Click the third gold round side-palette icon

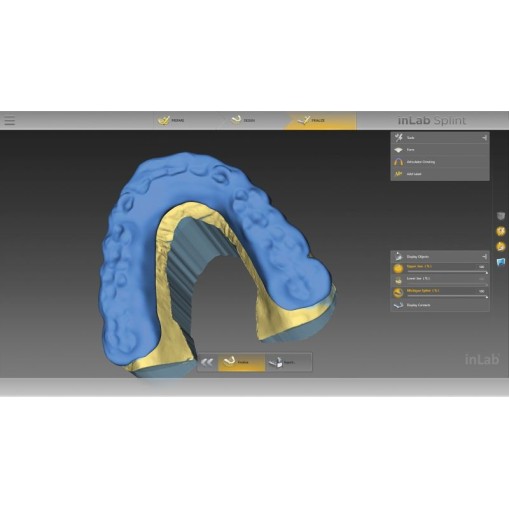point(501,247)
